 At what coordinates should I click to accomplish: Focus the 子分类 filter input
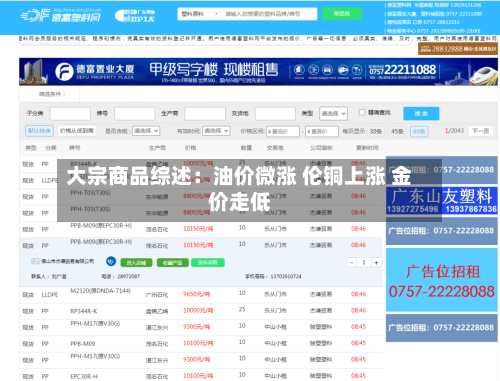70,113
